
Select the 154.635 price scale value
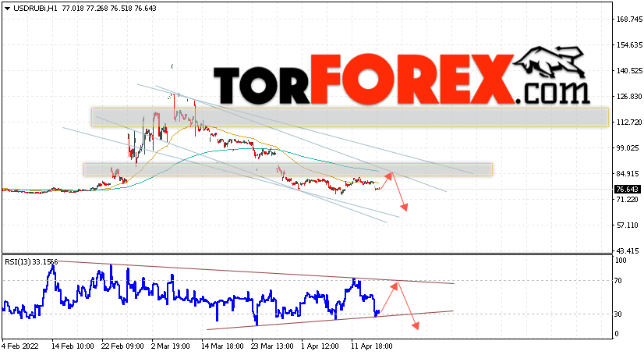click(x=629, y=44)
